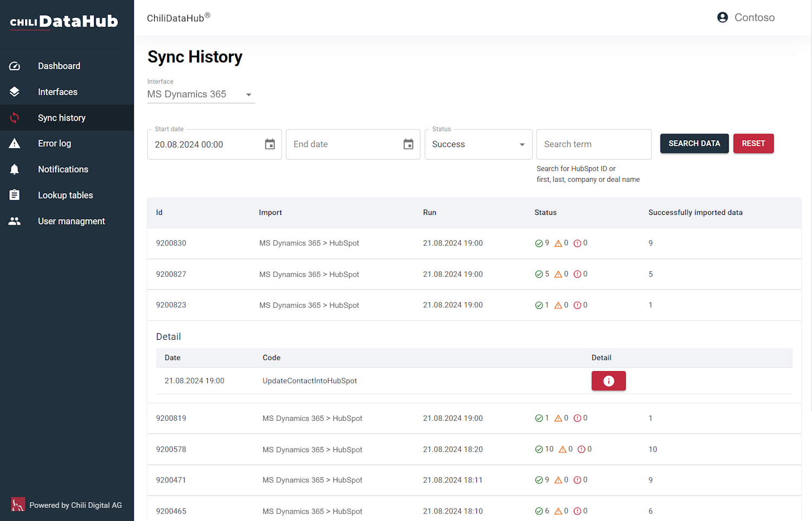Open the Start date calendar picker icon
This screenshot has width=812, height=521.
point(270,144)
